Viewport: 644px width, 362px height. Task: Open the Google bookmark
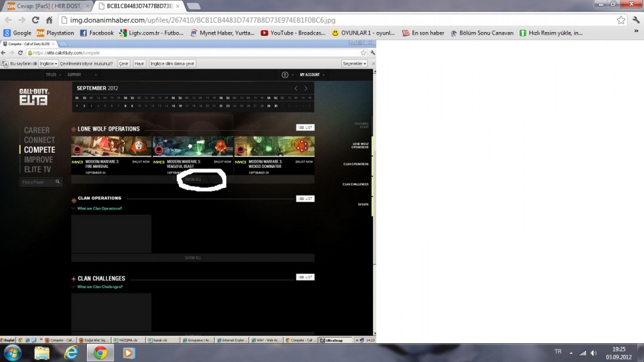(x=17, y=33)
